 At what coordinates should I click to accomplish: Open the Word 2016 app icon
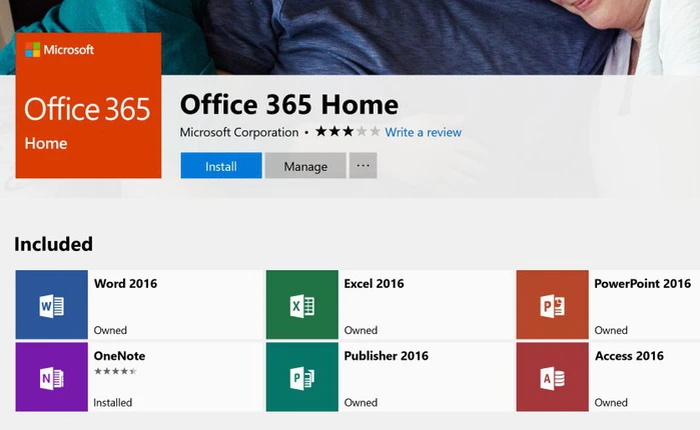pos(52,305)
